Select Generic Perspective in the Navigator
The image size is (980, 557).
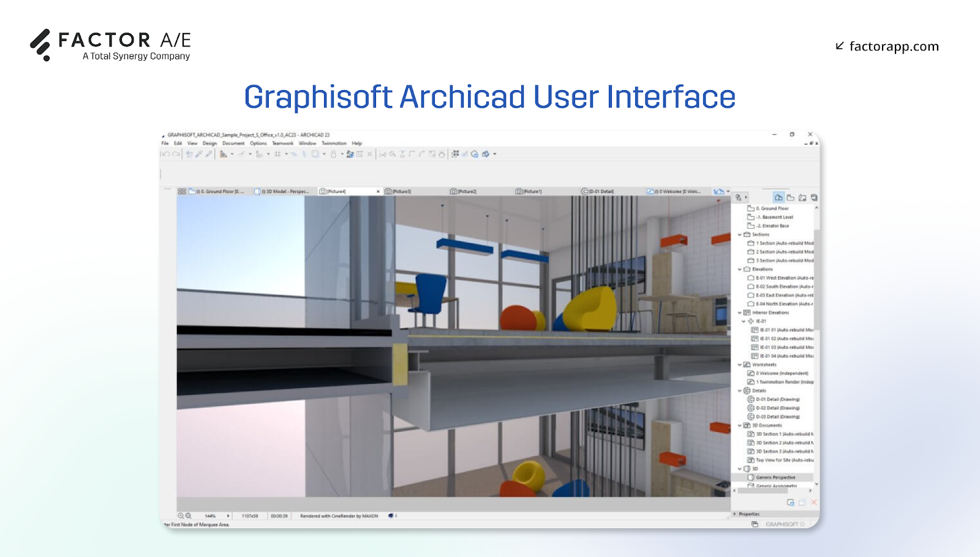click(x=779, y=477)
